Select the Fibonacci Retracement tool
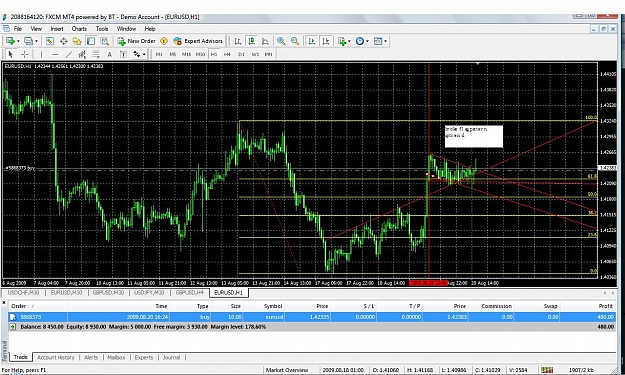This screenshot has height=375, width=625. [96, 54]
